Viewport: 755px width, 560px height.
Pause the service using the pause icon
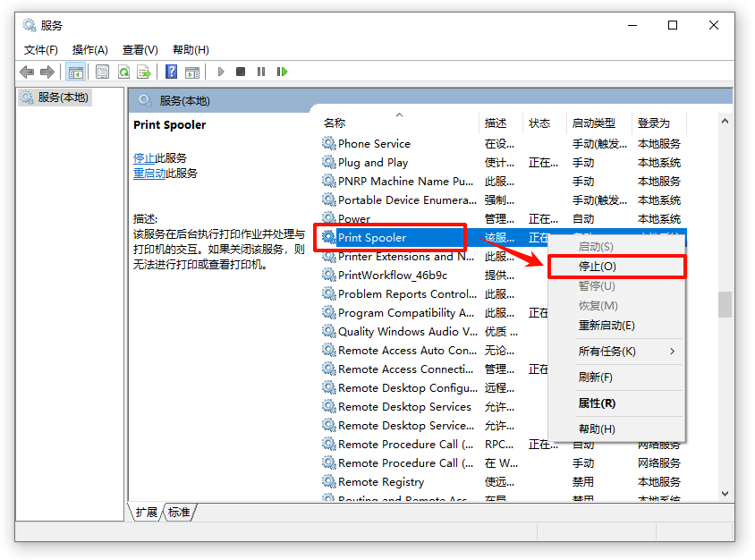[260, 72]
